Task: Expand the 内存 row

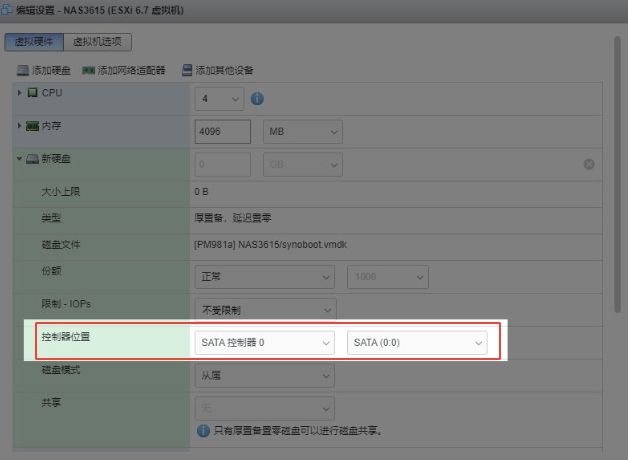Action: pos(19,126)
